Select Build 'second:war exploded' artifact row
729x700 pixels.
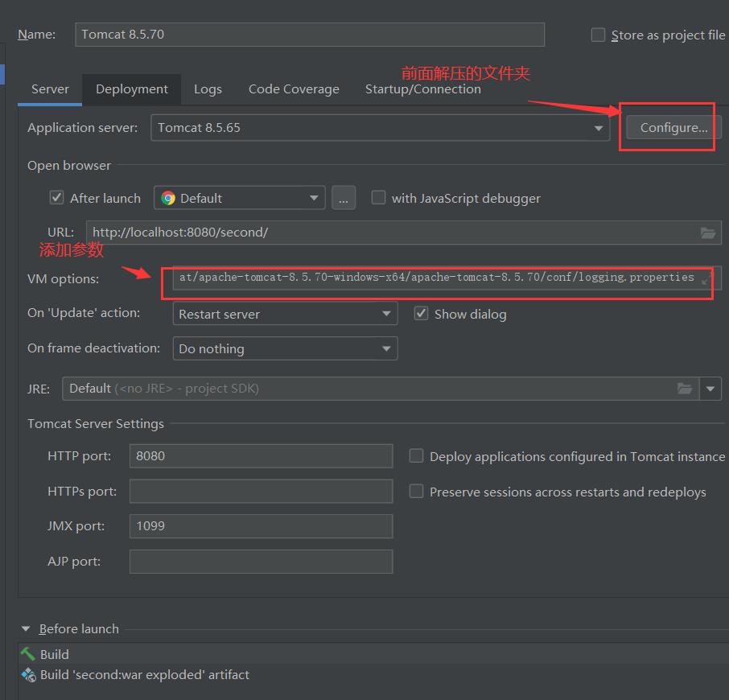(x=373, y=675)
